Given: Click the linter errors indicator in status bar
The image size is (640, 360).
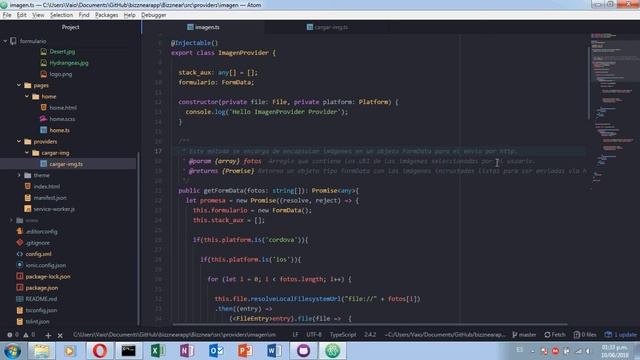Looking at the screenshot, I should coord(13,335).
